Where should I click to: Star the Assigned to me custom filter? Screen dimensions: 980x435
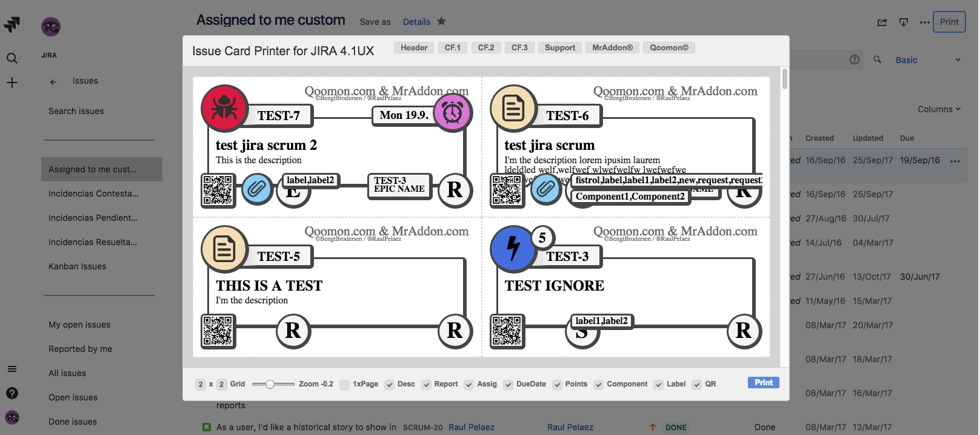click(441, 21)
